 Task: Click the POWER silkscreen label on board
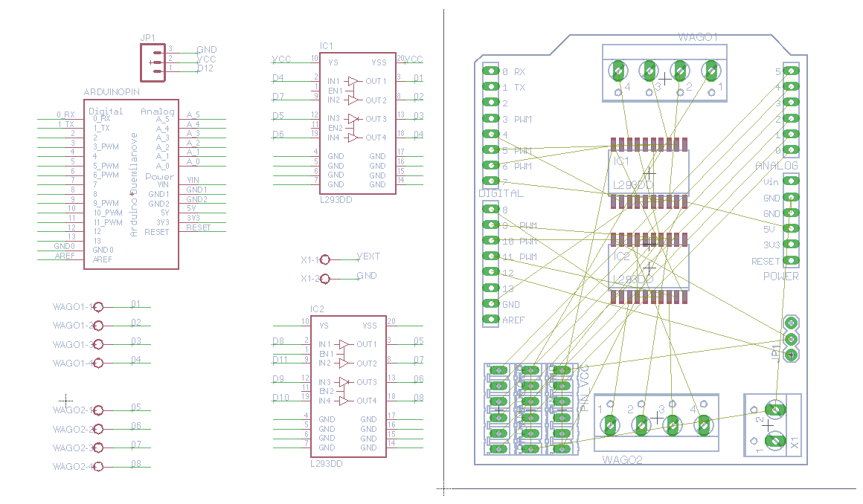coord(781,277)
